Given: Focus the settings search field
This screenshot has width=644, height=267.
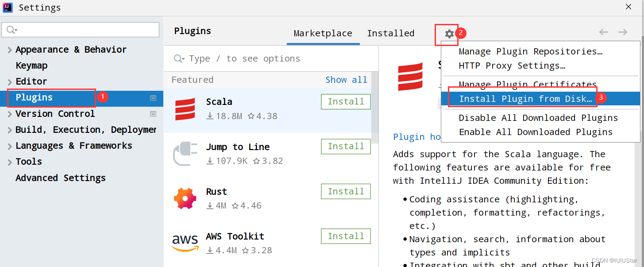Looking at the screenshot, I should 81,30.
